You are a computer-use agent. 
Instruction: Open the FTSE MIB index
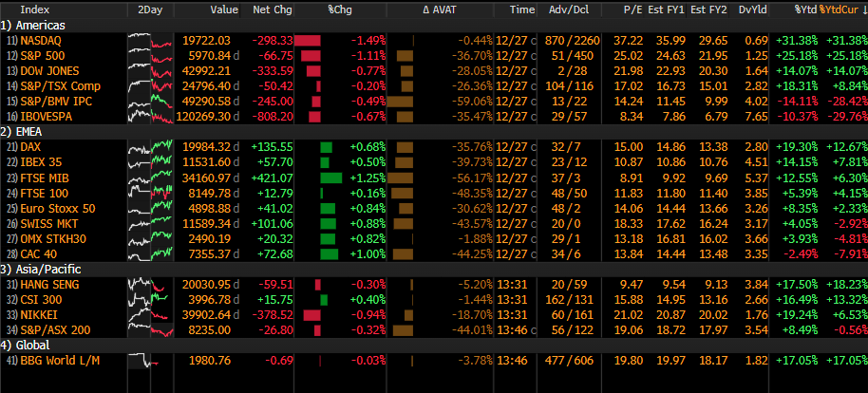pyautogui.click(x=45, y=178)
